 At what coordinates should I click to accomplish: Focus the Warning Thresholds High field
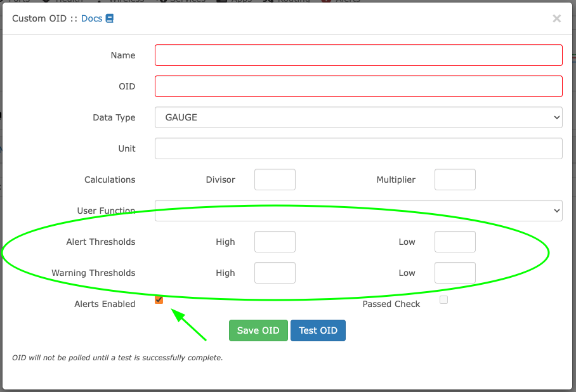[275, 273]
